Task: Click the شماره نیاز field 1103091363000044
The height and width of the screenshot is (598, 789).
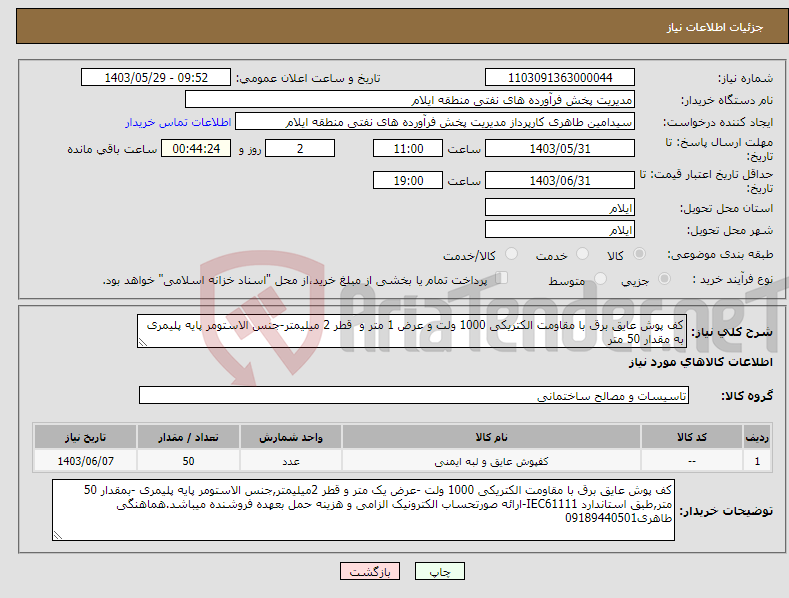Action: point(560,78)
